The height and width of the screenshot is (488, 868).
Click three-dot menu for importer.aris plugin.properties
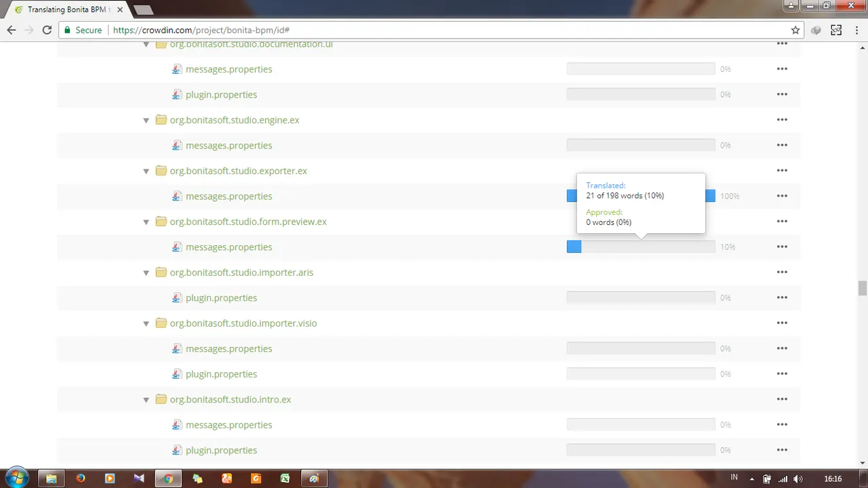pos(782,298)
